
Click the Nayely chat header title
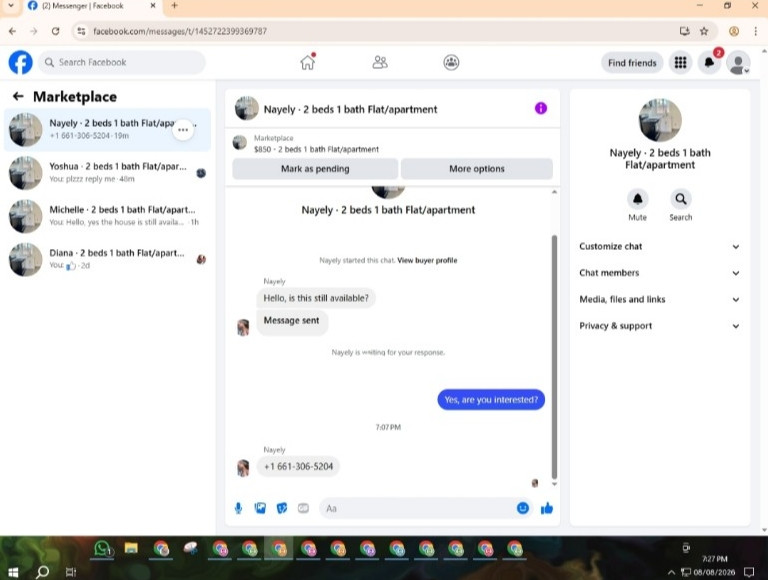(350, 109)
